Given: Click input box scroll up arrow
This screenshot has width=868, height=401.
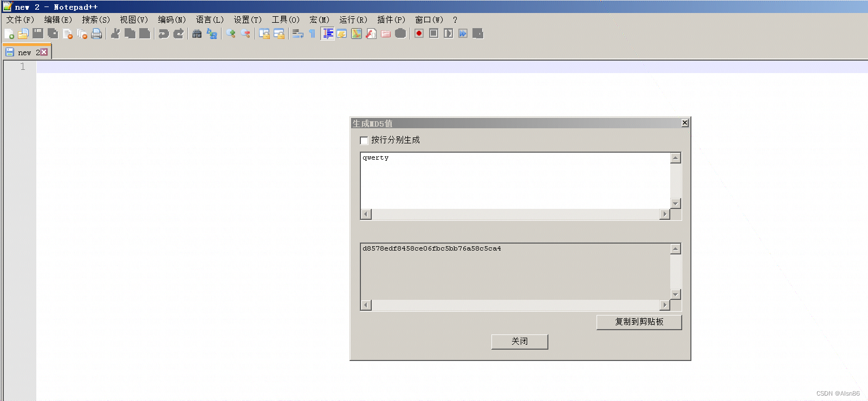Looking at the screenshot, I should coord(675,158).
